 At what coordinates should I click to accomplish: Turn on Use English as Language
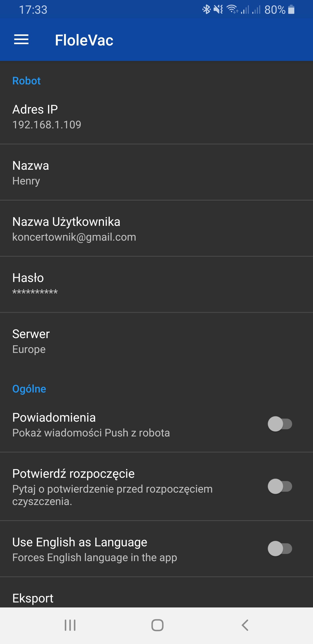tap(280, 549)
